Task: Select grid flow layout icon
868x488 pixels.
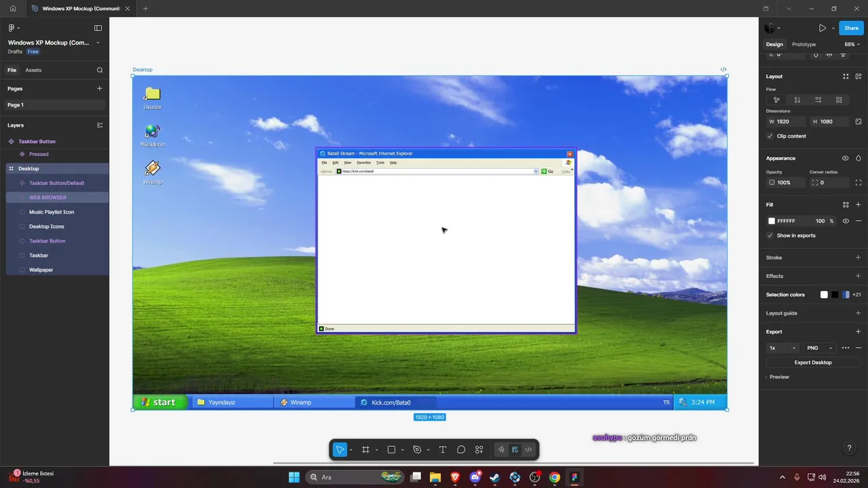Action: pos(839,100)
